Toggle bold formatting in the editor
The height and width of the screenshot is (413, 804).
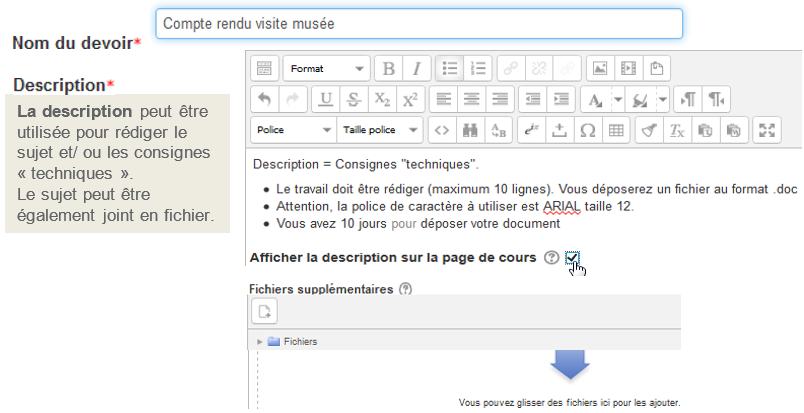(388, 69)
